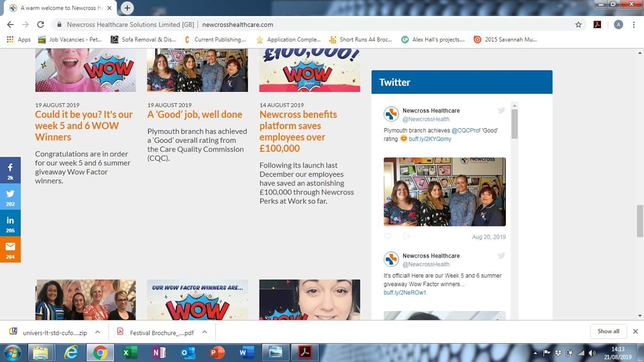Open 2015 Savannah bookmark
The image size is (644, 362).
(x=505, y=40)
